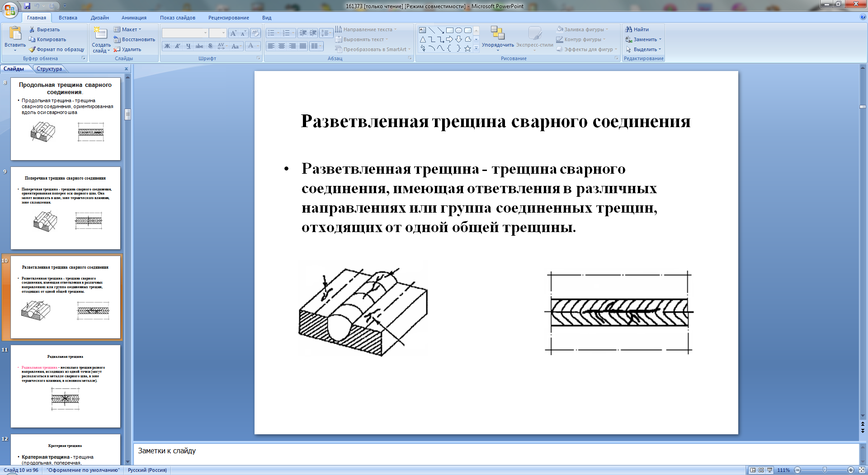The width and height of the screenshot is (868, 475).
Task: Click the Office button logo
Action: (10, 9)
